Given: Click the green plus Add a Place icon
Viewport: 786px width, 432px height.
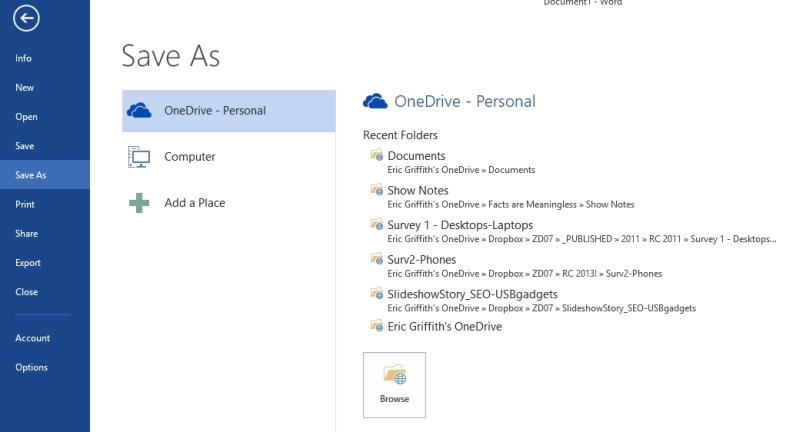Looking at the screenshot, I should tap(139, 203).
